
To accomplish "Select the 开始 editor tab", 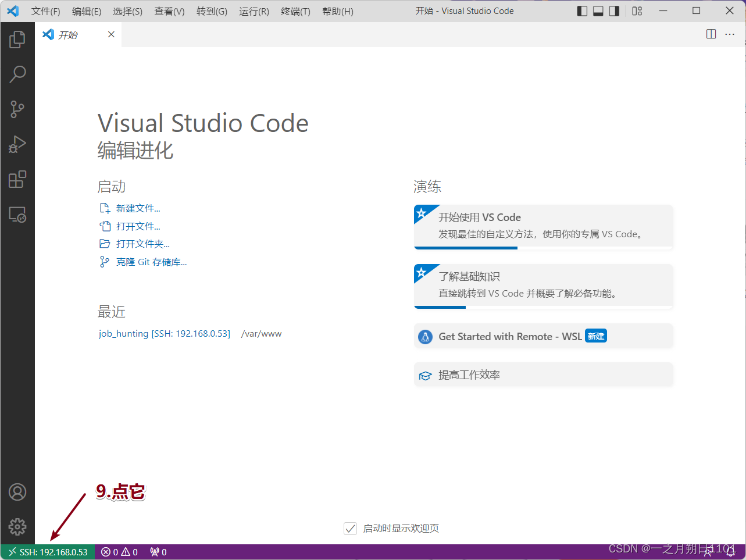I will [x=78, y=35].
